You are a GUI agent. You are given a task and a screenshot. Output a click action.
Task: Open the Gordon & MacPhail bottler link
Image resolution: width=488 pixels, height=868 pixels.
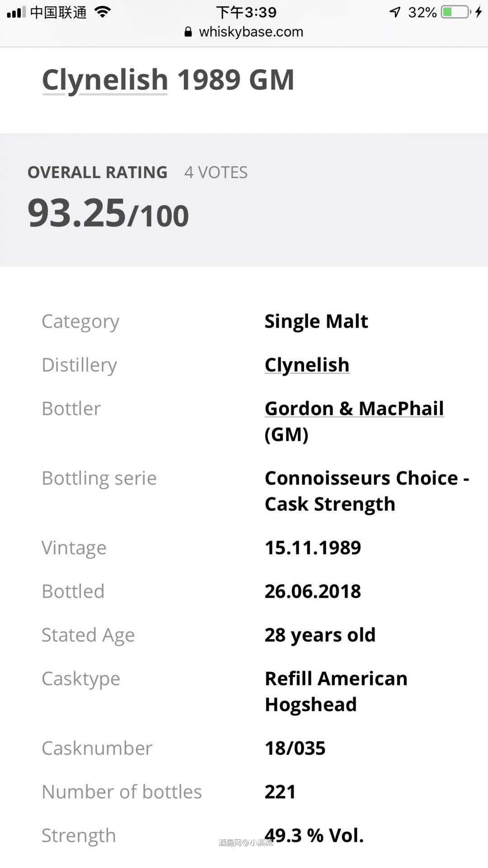pyautogui.click(x=354, y=408)
